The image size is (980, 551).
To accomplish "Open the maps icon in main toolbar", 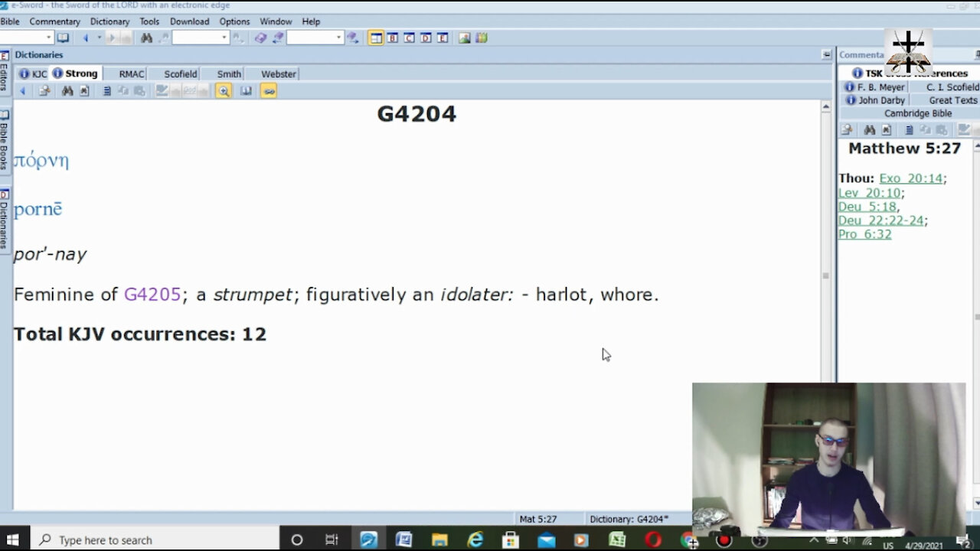I will [x=482, y=37].
